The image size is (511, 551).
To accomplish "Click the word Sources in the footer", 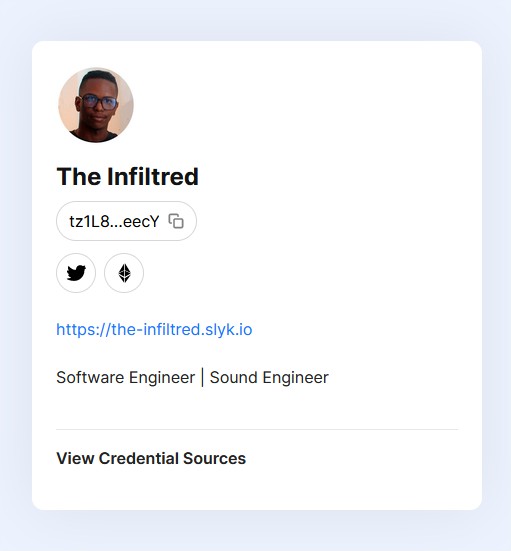I will point(214,458).
